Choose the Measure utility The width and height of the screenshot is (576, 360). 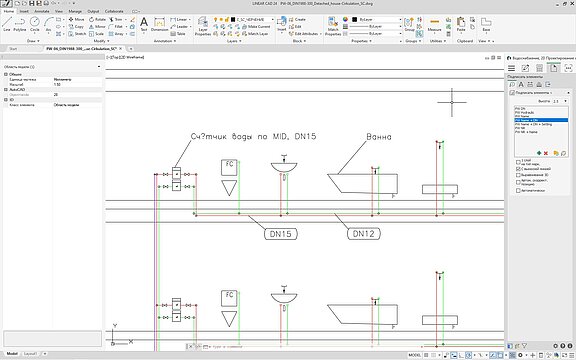click(434, 24)
